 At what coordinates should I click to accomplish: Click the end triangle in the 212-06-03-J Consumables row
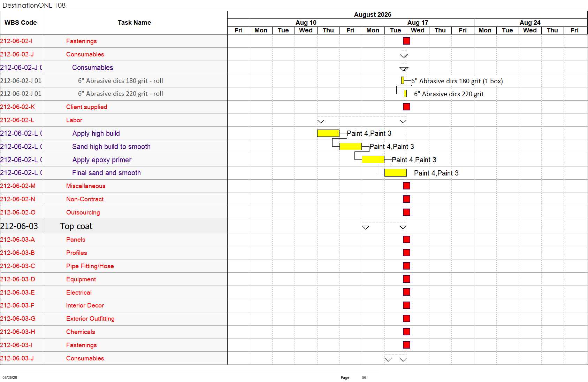click(x=403, y=360)
